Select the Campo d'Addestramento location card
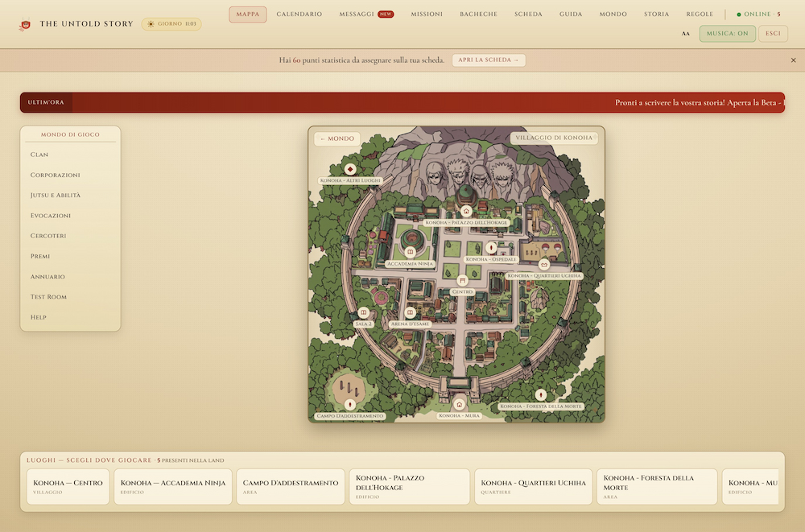 (291, 486)
